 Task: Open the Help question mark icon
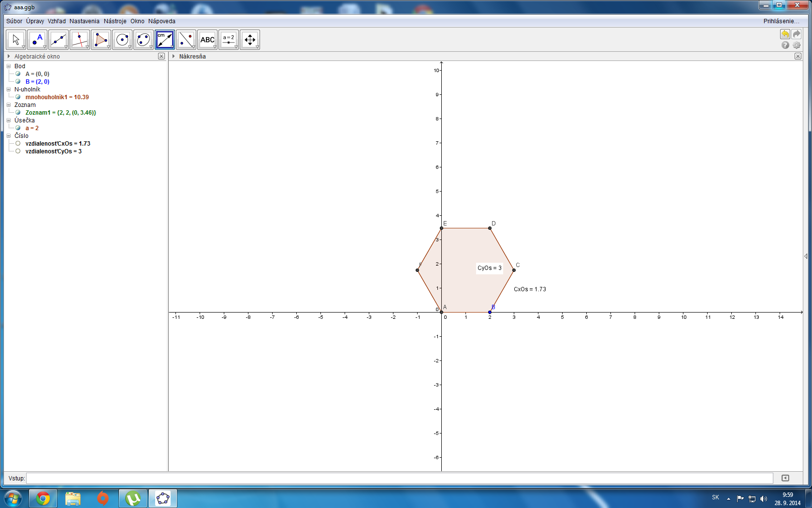[785, 45]
